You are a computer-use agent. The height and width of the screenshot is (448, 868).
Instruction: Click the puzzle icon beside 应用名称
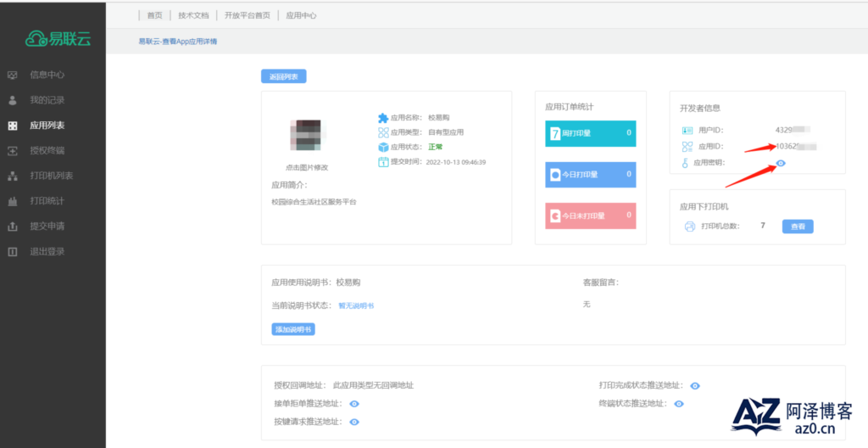point(383,118)
